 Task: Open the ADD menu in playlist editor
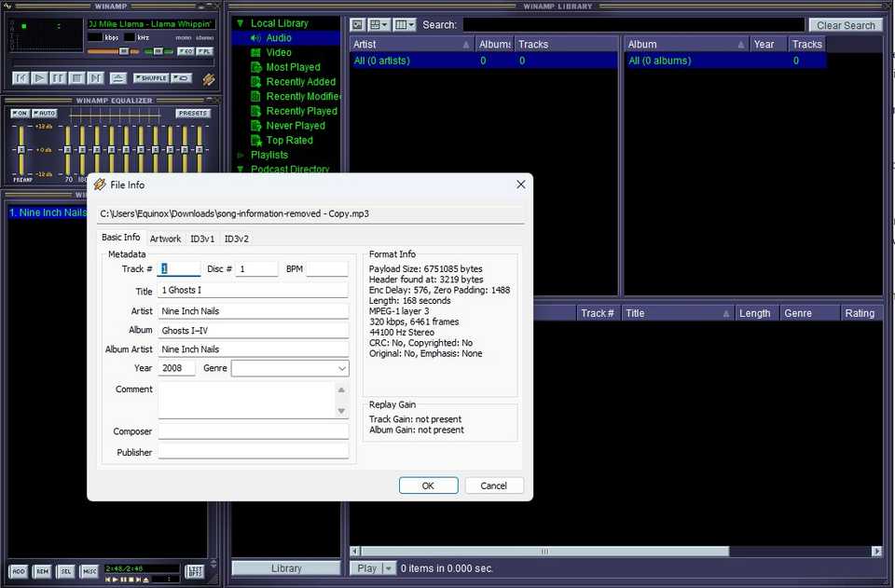pyautogui.click(x=19, y=571)
